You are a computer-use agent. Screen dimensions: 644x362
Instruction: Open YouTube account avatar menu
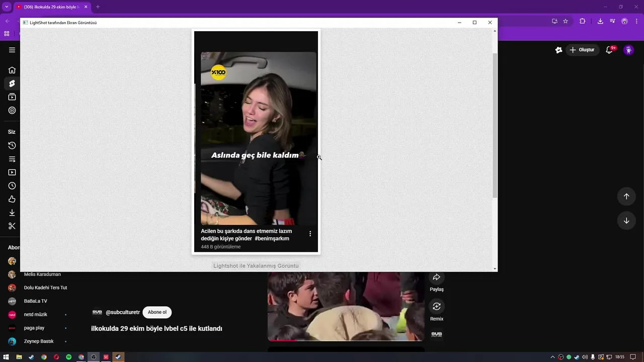[x=628, y=50]
